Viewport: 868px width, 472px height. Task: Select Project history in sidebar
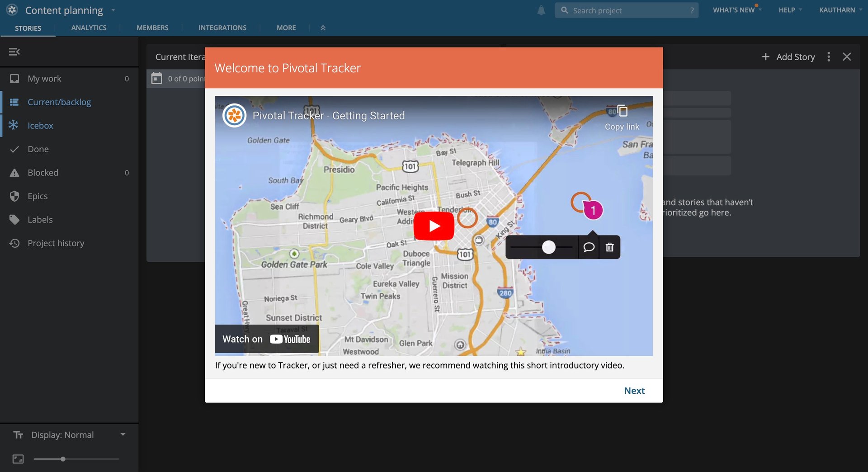pos(69,243)
